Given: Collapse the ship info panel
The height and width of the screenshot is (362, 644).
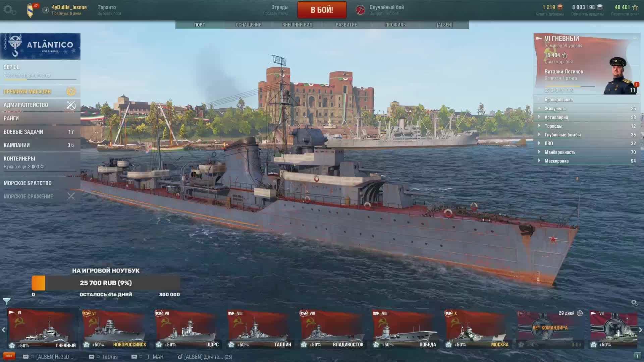Looking at the screenshot, I should click(x=635, y=38).
